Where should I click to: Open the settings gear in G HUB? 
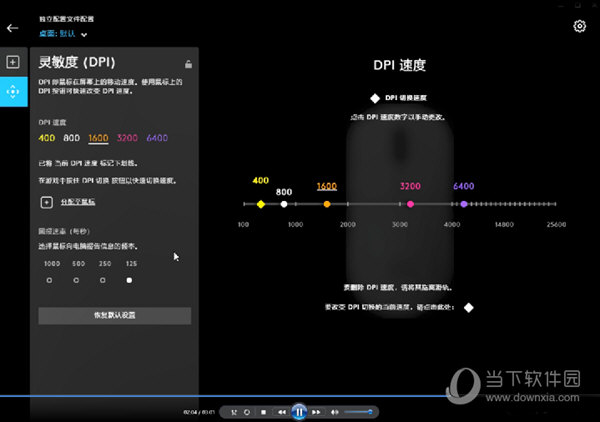coord(579,26)
